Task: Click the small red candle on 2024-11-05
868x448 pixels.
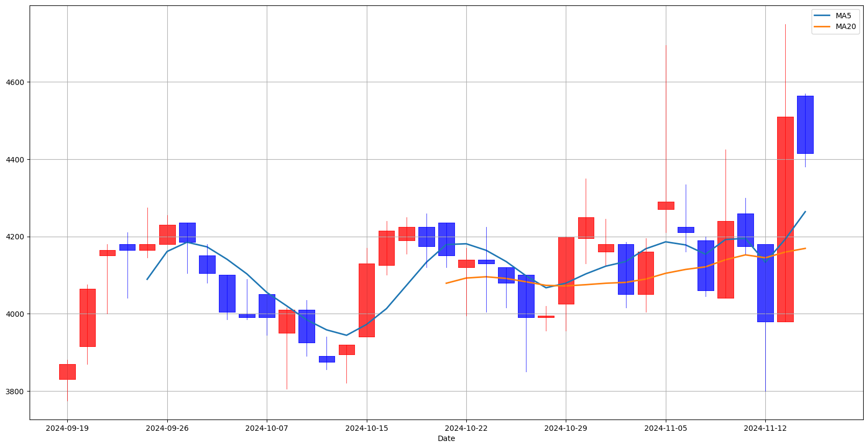Action: (x=666, y=205)
